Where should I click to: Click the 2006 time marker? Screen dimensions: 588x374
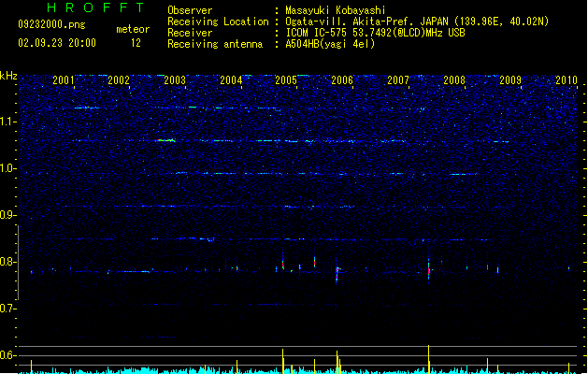(x=342, y=80)
